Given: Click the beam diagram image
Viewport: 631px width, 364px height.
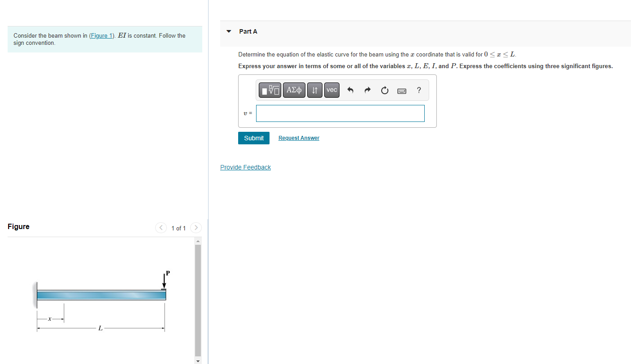Looking at the screenshot, I should coord(102,300).
